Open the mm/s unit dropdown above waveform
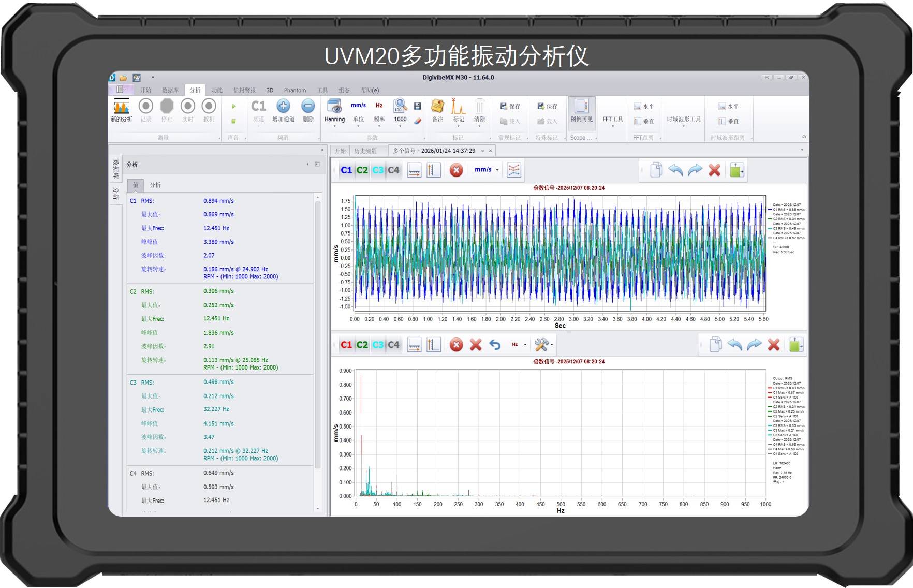Screen dimensions: 913x588 (486, 170)
